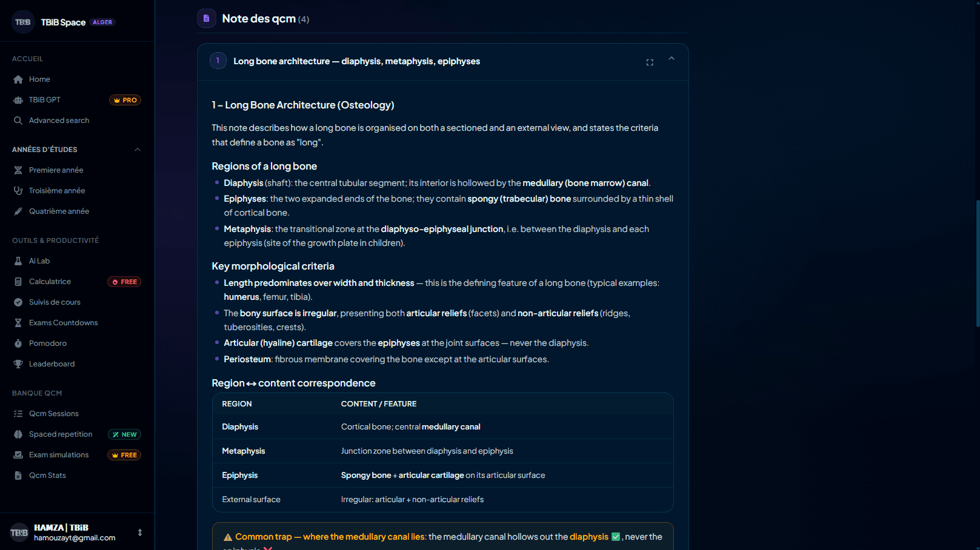Open the account switcher arrows
980x550 pixels.
tap(140, 532)
